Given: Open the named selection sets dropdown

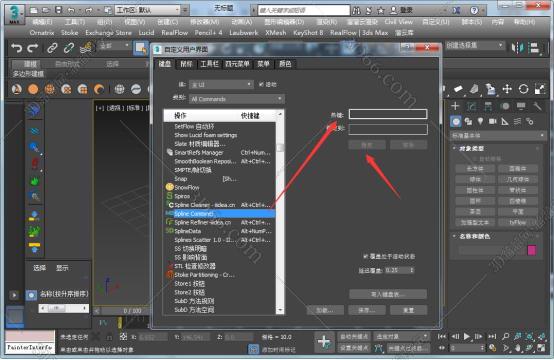Looking at the screenshot, I should (475, 45).
